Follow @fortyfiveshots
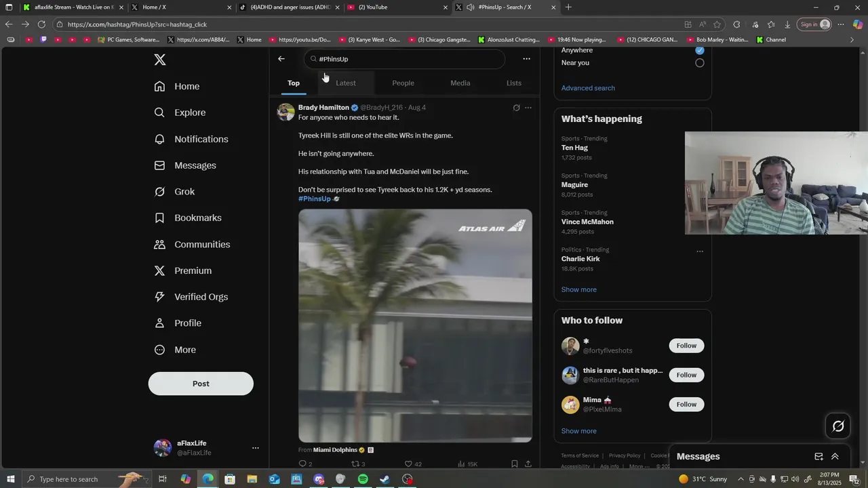Image resolution: width=868 pixels, height=488 pixels. [686, 346]
